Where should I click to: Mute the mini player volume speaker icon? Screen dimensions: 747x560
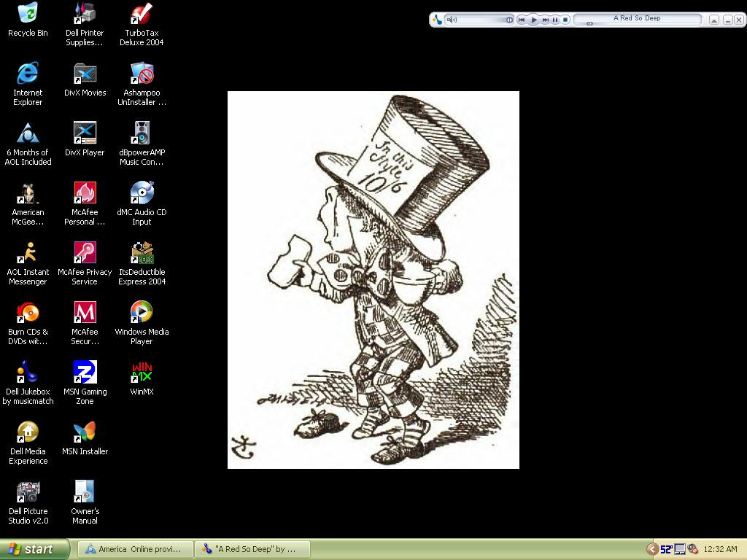tap(452, 20)
